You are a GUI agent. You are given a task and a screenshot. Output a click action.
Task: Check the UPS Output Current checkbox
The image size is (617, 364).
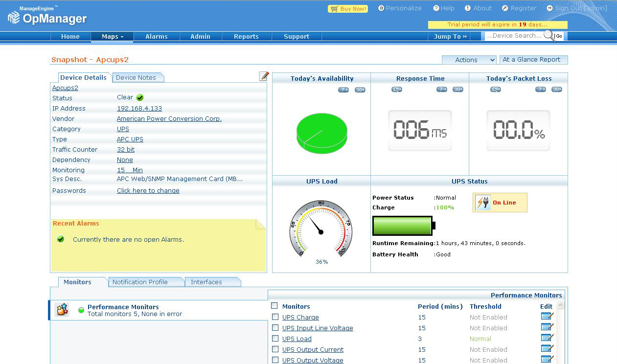(x=275, y=349)
